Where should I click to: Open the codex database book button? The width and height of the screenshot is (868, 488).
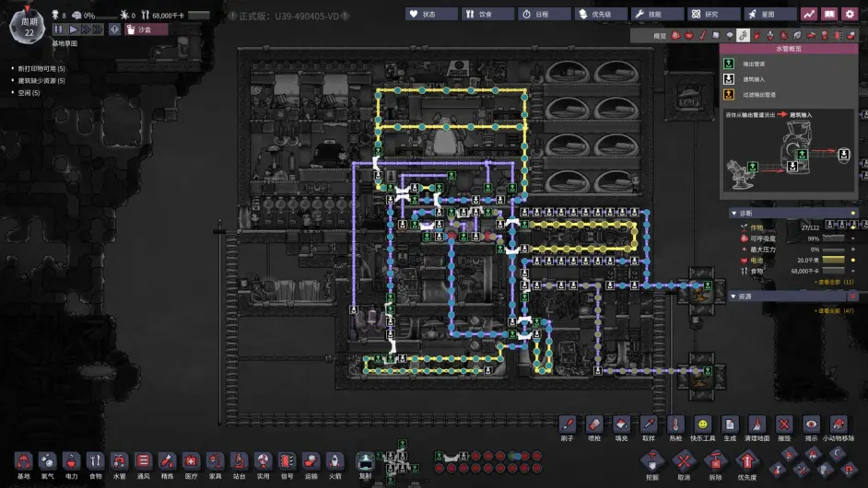point(829,15)
